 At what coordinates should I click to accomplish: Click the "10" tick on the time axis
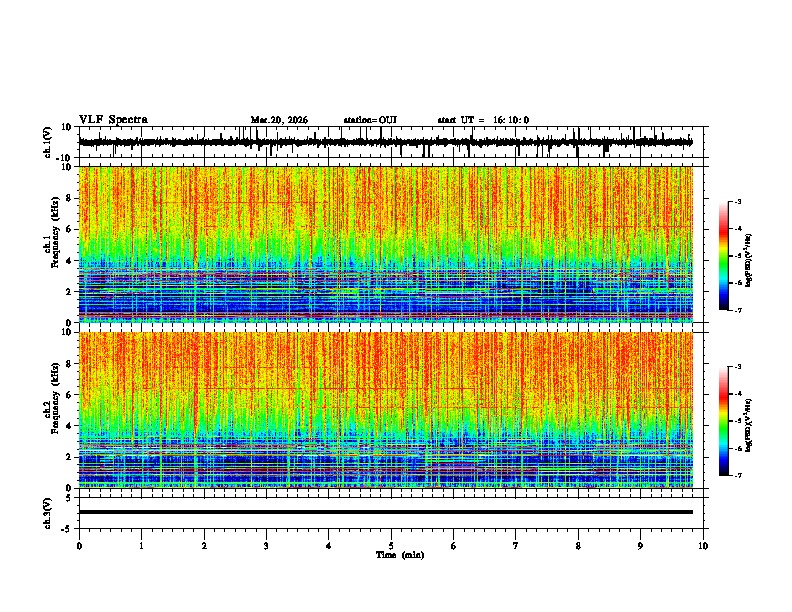pyautogui.click(x=703, y=546)
